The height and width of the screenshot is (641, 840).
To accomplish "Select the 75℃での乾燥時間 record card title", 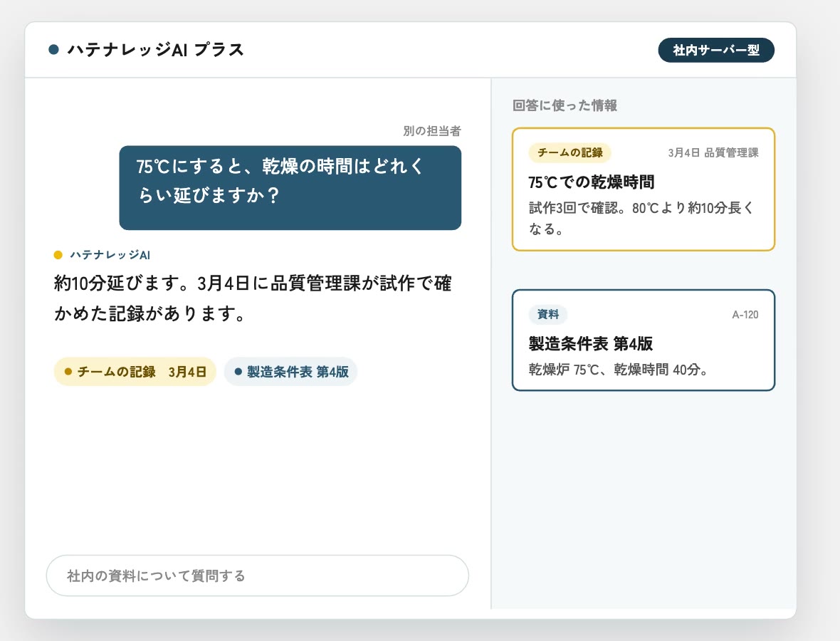I will pyautogui.click(x=592, y=182).
